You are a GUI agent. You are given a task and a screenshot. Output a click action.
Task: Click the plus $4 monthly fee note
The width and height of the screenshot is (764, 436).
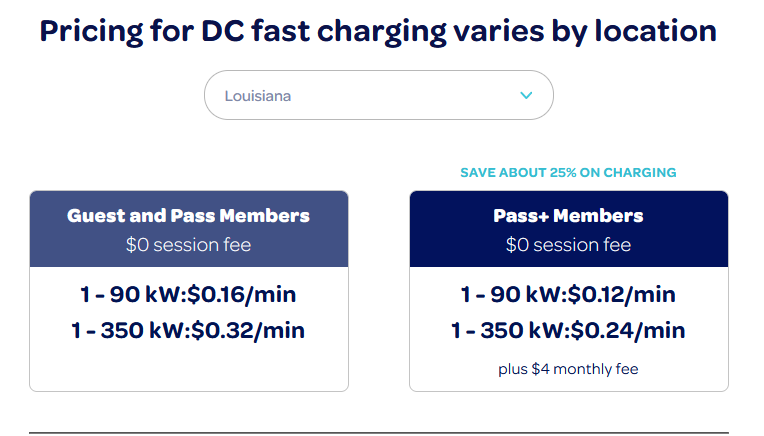coord(568,369)
